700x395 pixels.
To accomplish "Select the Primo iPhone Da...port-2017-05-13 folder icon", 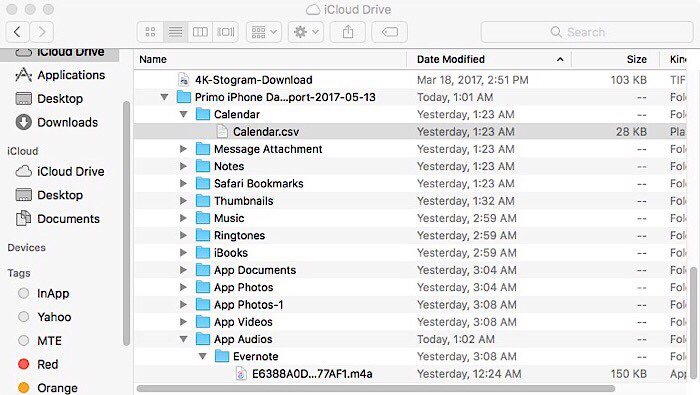I will pyautogui.click(x=183, y=97).
